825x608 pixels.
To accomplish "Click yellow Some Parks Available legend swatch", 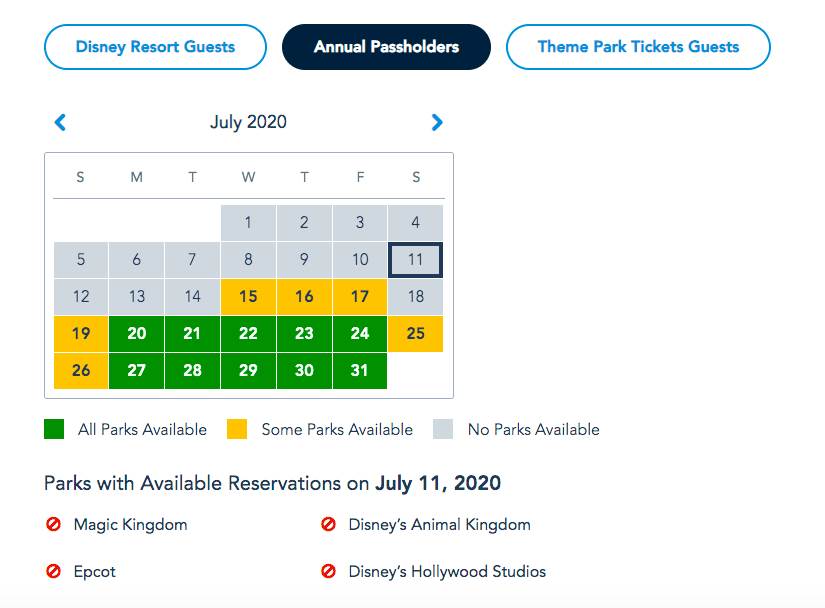I will tap(237, 430).
